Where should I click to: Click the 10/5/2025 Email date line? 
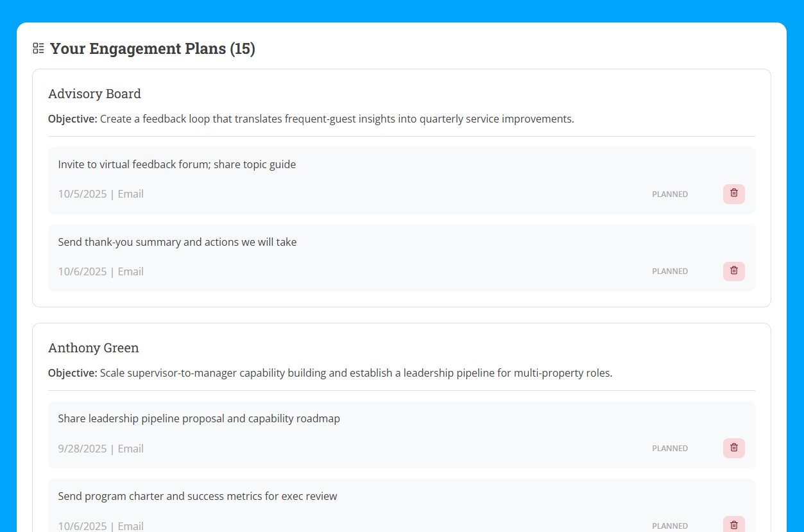point(101,194)
